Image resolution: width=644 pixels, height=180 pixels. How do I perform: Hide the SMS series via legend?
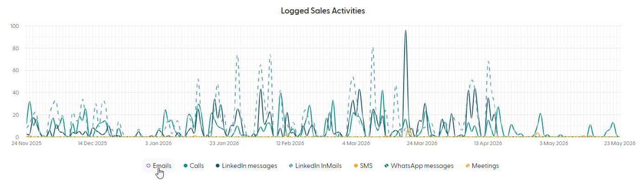tap(363, 166)
